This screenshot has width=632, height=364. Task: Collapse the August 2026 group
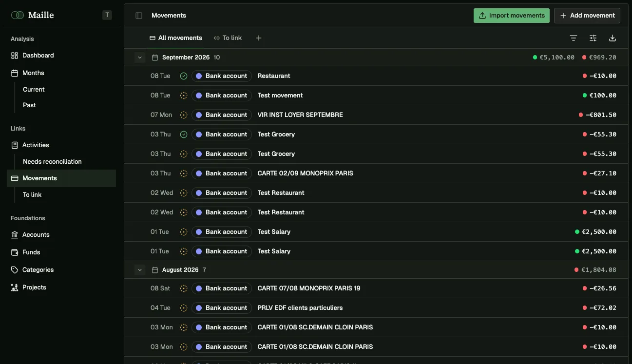pos(140,270)
